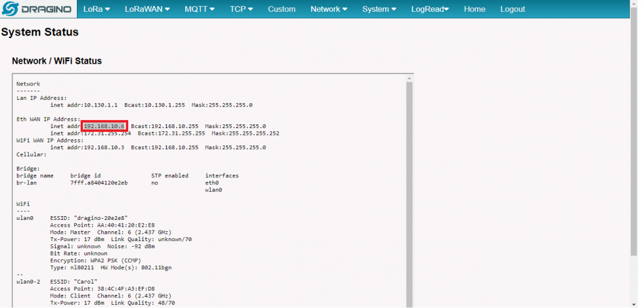This screenshot has width=644, height=308.
Task: Open the System dropdown menu
Action: pos(379,9)
